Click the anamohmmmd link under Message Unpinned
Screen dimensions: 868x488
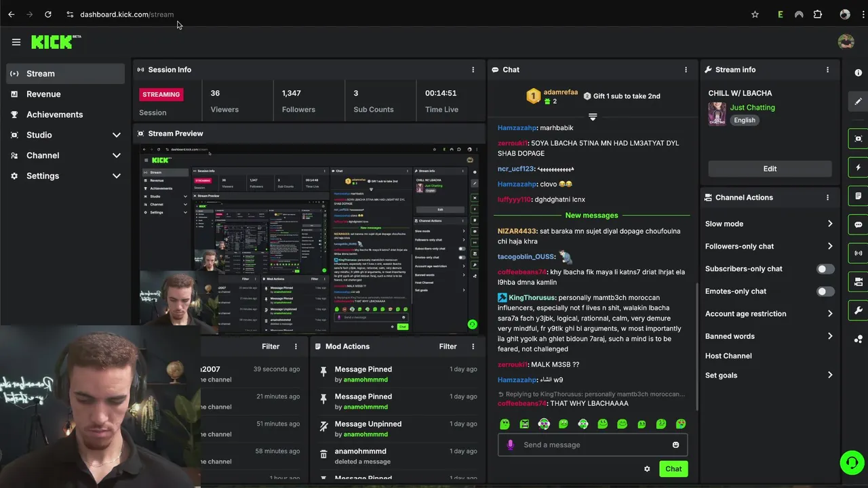click(x=366, y=434)
